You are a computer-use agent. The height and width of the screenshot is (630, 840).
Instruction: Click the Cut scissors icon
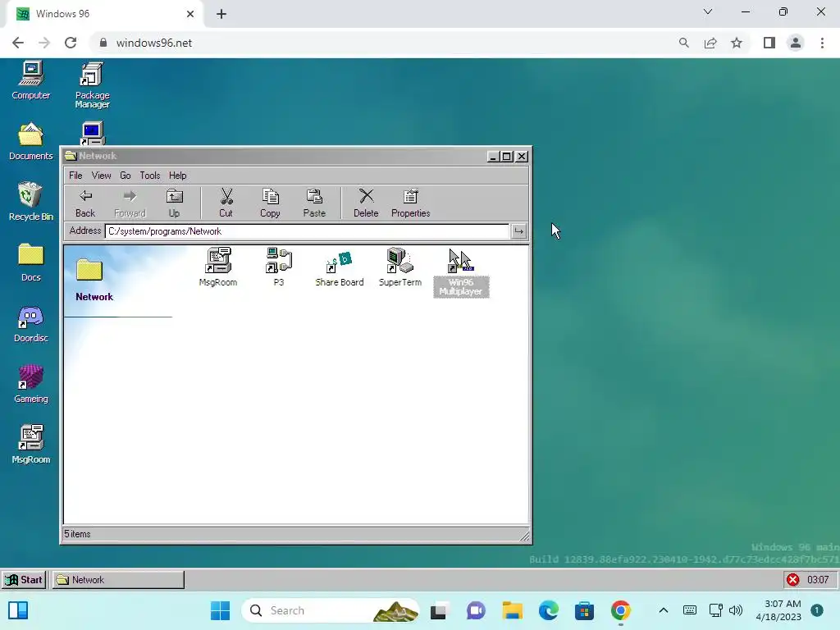click(x=226, y=203)
